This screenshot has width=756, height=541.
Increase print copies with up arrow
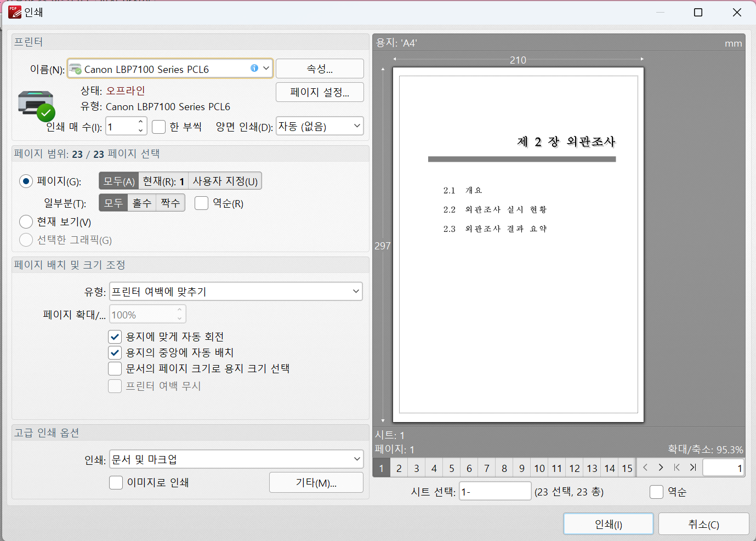pos(141,122)
